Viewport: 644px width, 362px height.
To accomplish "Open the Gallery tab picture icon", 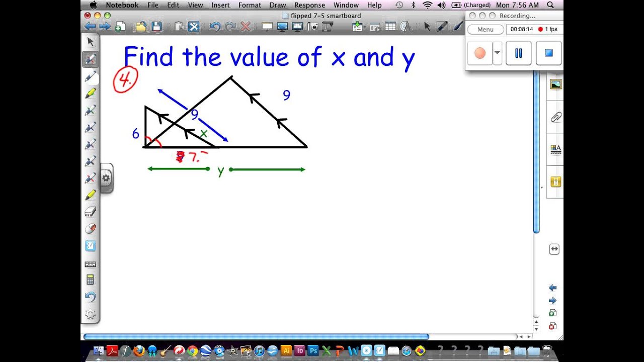I will [x=555, y=85].
